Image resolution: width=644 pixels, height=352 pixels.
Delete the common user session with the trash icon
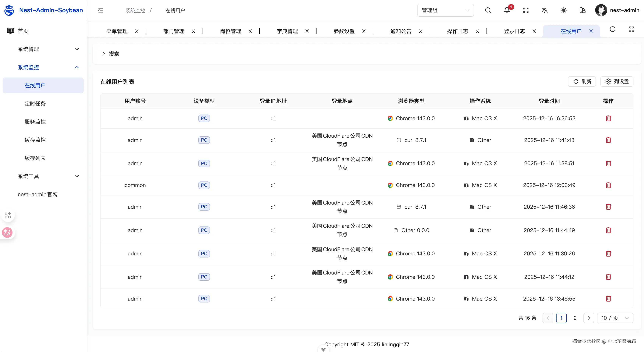coord(608,185)
